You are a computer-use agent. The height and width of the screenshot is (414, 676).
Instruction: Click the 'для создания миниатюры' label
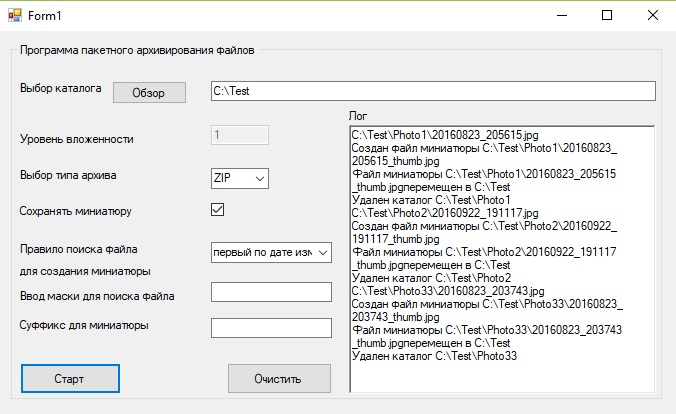[85, 272]
